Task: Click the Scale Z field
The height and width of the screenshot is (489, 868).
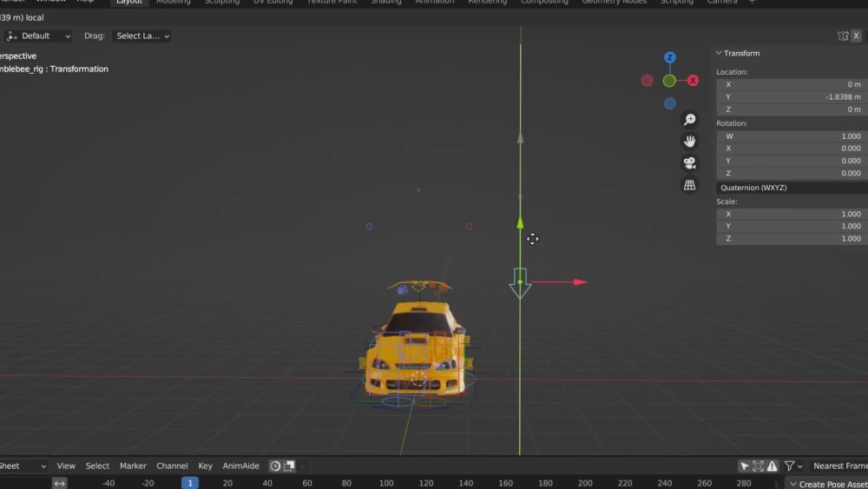Action: (x=792, y=239)
